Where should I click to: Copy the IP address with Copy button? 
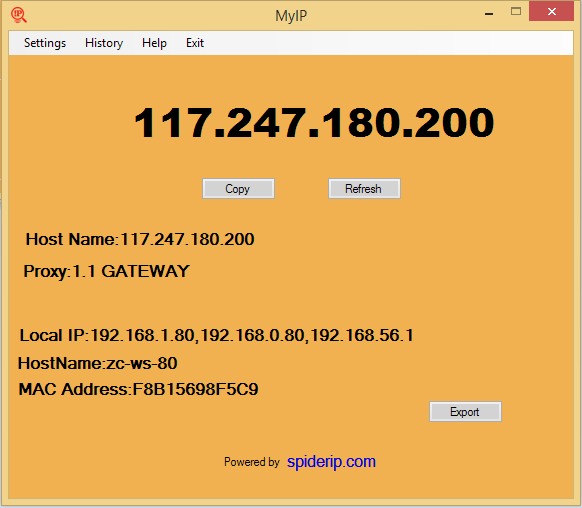[238, 189]
